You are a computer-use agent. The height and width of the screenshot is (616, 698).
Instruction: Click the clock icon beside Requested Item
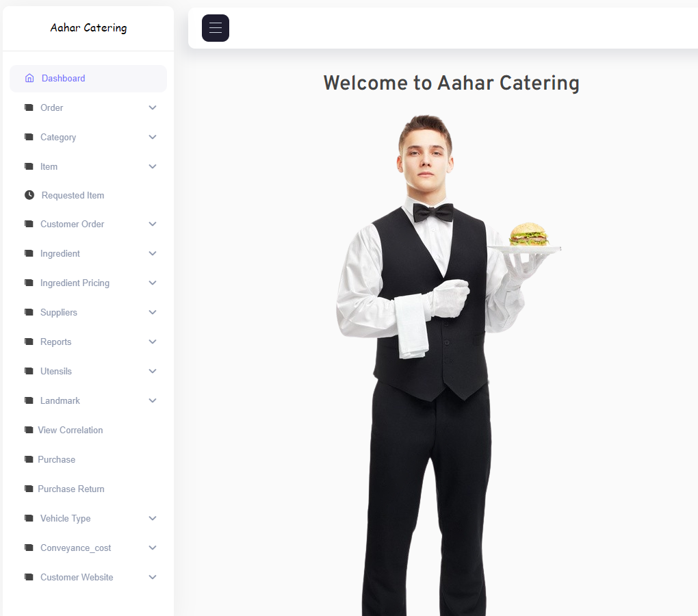(29, 195)
